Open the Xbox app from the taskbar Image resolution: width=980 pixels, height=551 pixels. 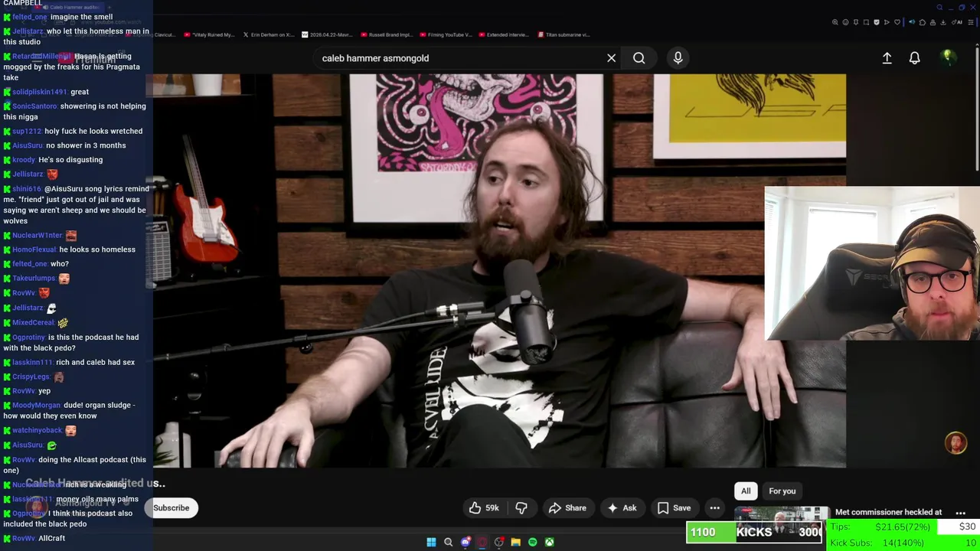point(550,542)
